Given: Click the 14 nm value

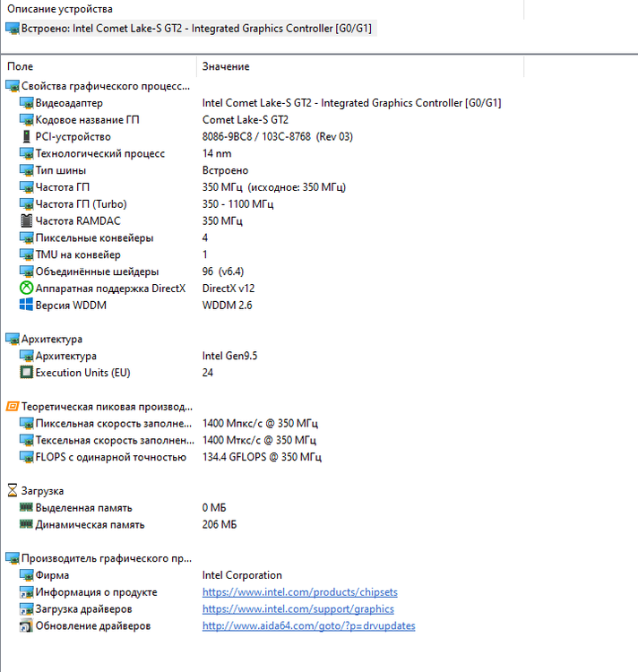Looking at the screenshot, I should point(217,153).
